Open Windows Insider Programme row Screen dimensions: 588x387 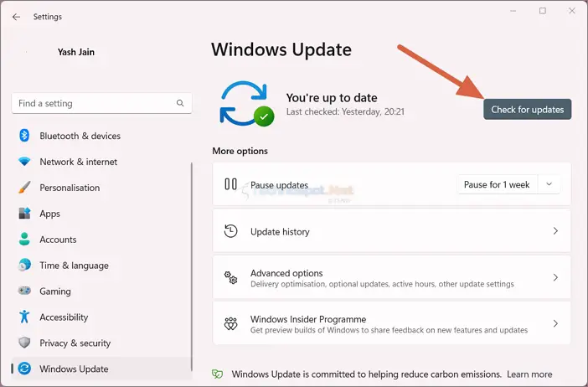[x=391, y=323]
